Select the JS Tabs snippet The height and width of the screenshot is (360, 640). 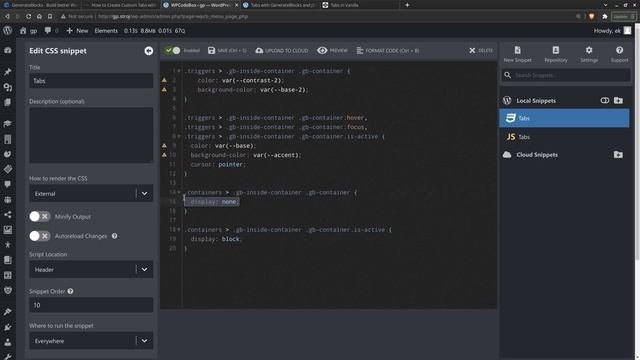click(x=564, y=137)
